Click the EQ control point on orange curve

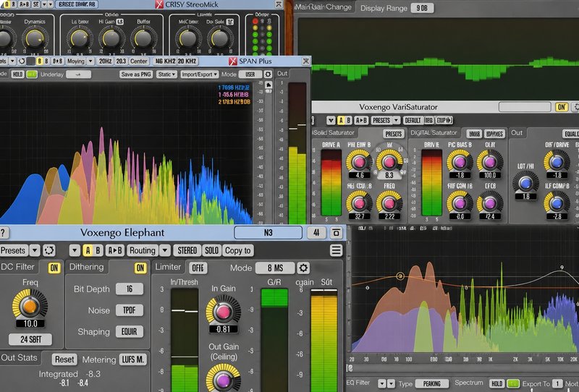400,276
